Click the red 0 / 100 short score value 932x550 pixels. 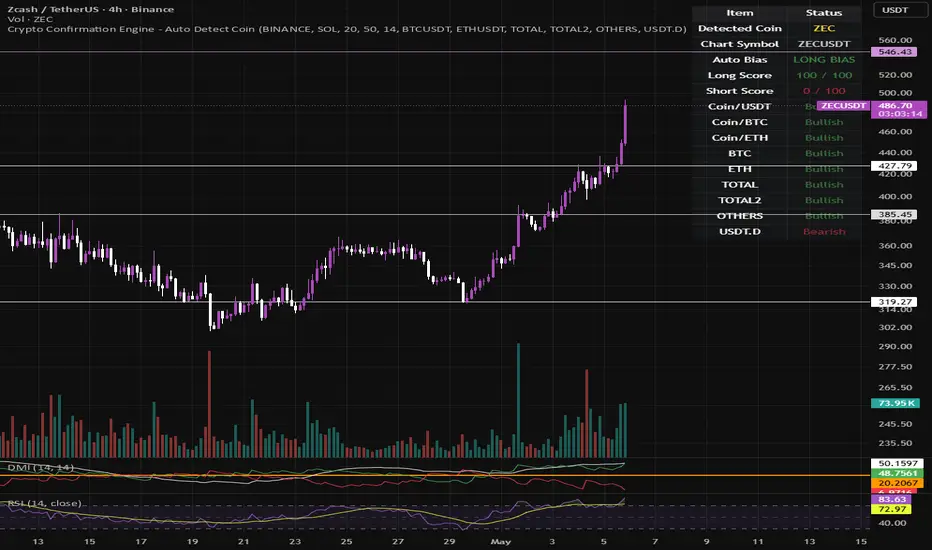(x=824, y=90)
